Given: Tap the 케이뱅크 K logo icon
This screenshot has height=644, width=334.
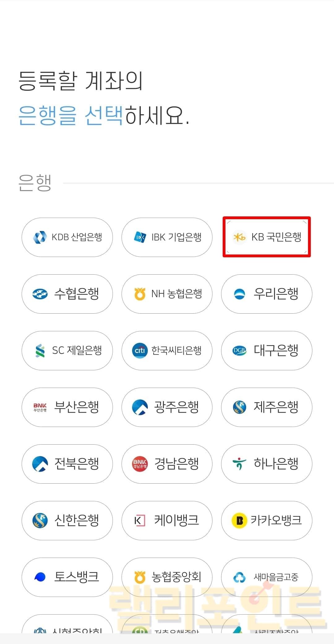Looking at the screenshot, I should click(140, 520).
